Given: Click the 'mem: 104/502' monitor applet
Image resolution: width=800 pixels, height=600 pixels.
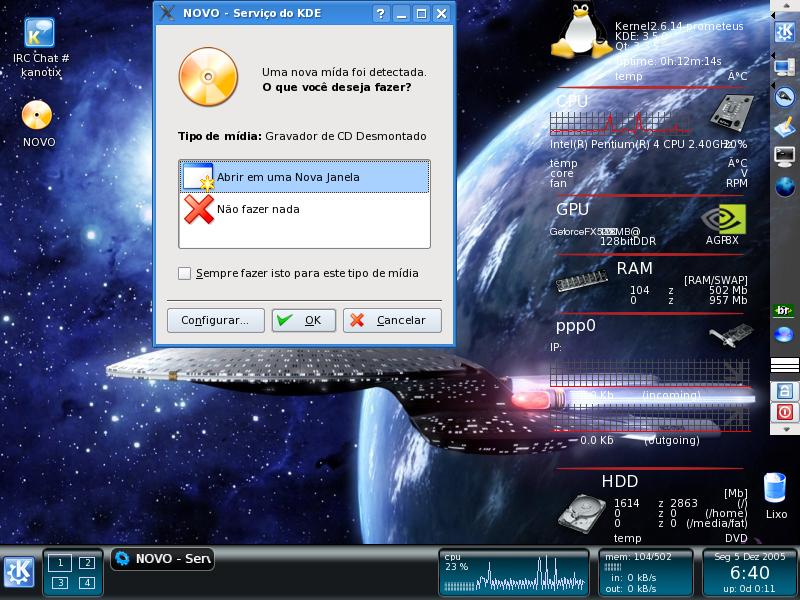Looking at the screenshot, I should pyautogui.click(x=645, y=572).
